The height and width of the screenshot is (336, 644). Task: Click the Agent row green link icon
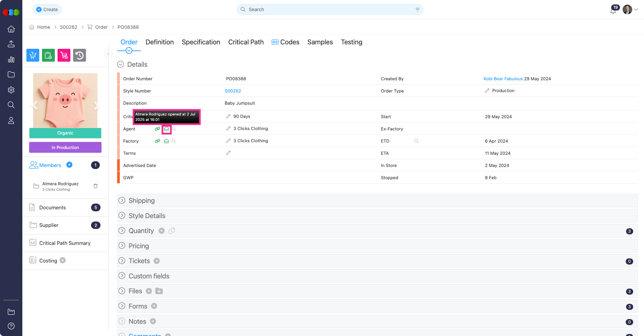[157, 129]
